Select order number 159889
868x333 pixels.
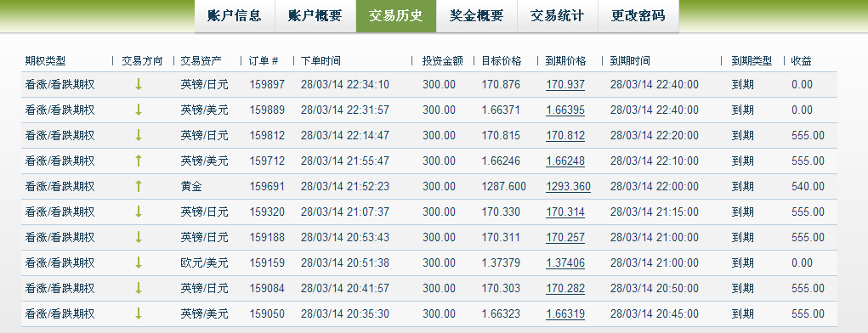tap(267, 110)
